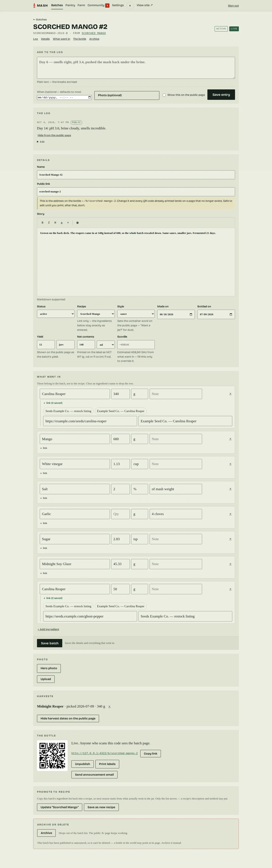Remove the Mango ingredient row
This screenshot has width=272, height=868.
coord(230,439)
